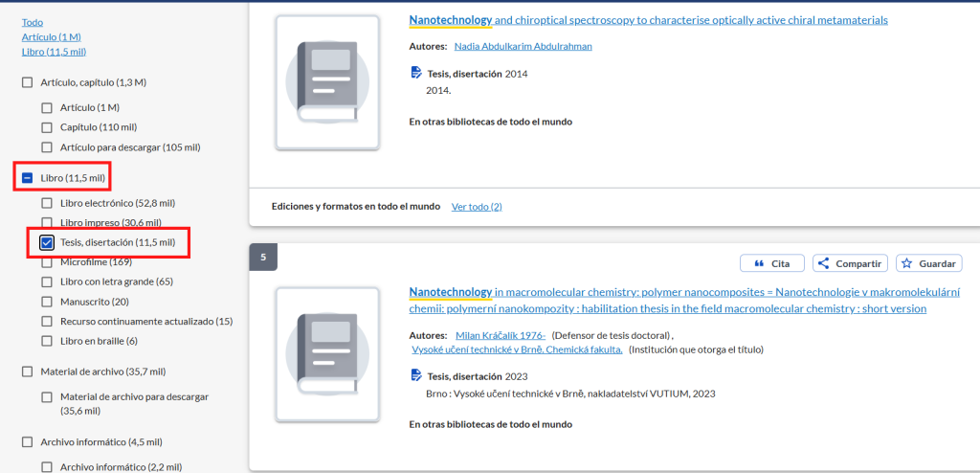Viewport: 980px width, 473px height.
Task: Check Libro electrónico (52,8 mil)
Action: [47, 203]
